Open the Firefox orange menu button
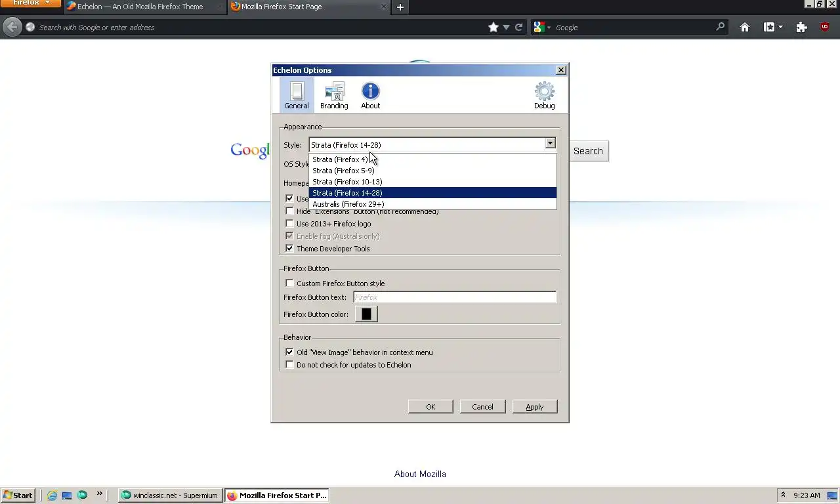Screen dimensions: 840x504 pos(30,3)
